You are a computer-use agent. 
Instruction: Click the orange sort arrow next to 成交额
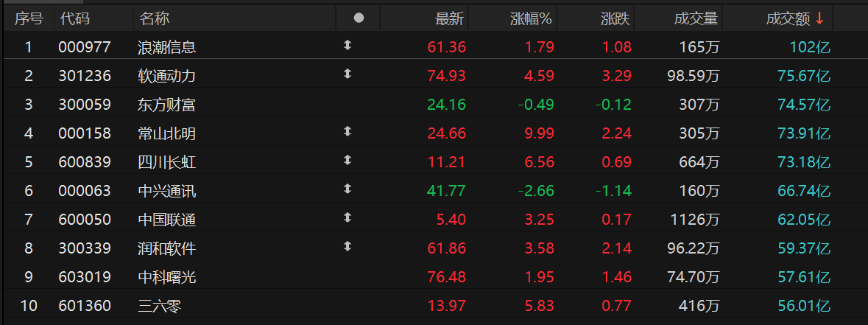click(x=820, y=19)
